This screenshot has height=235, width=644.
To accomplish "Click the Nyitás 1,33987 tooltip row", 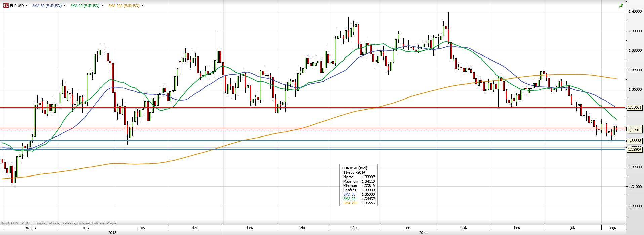I will tap(359, 177).
